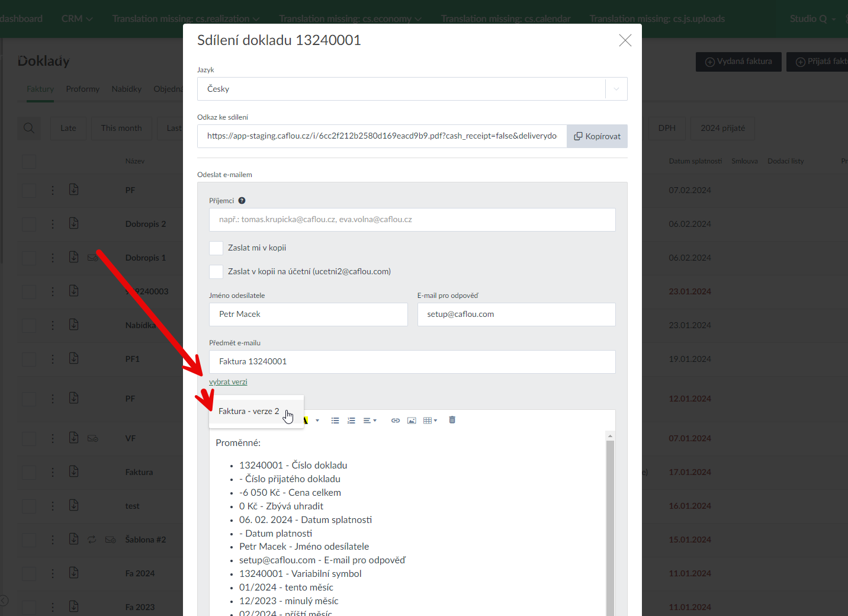The height and width of the screenshot is (616, 848).
Task: Click the insert image icon
Action: [412, 421]
